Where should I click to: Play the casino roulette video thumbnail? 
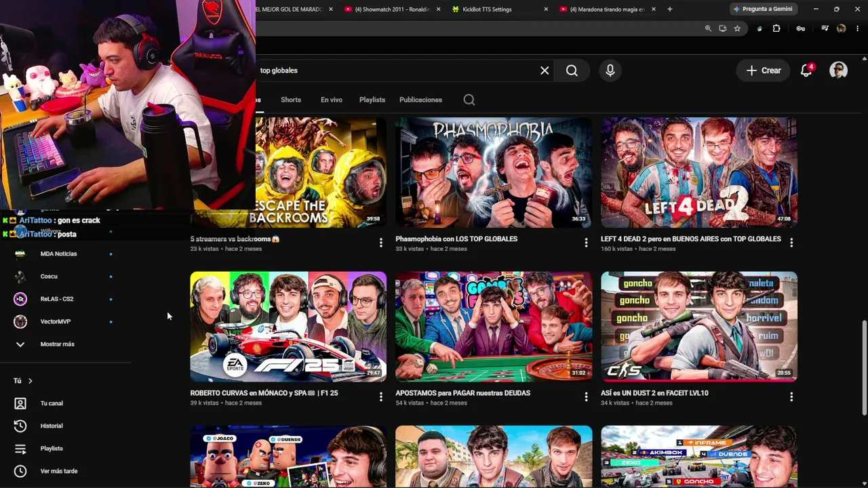point(494,327)
